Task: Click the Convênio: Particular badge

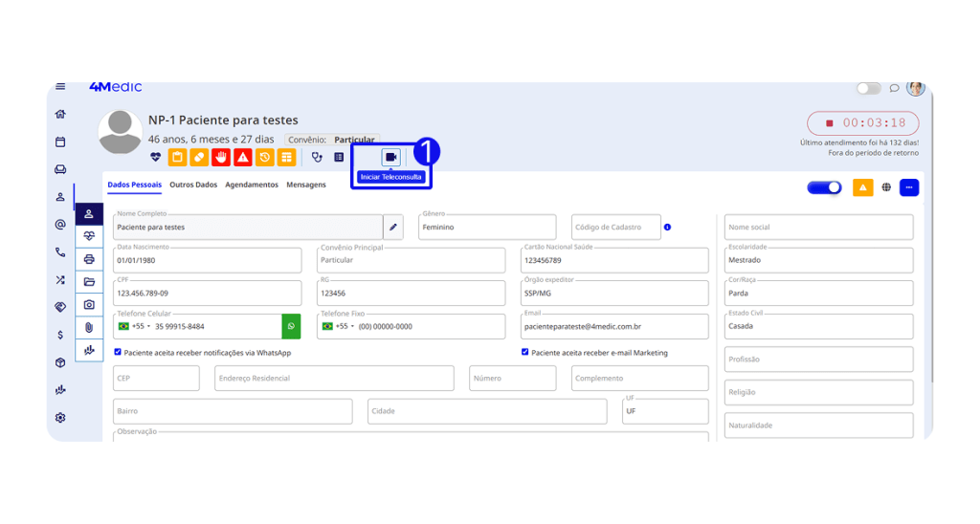Action: (x=331, y=140)
